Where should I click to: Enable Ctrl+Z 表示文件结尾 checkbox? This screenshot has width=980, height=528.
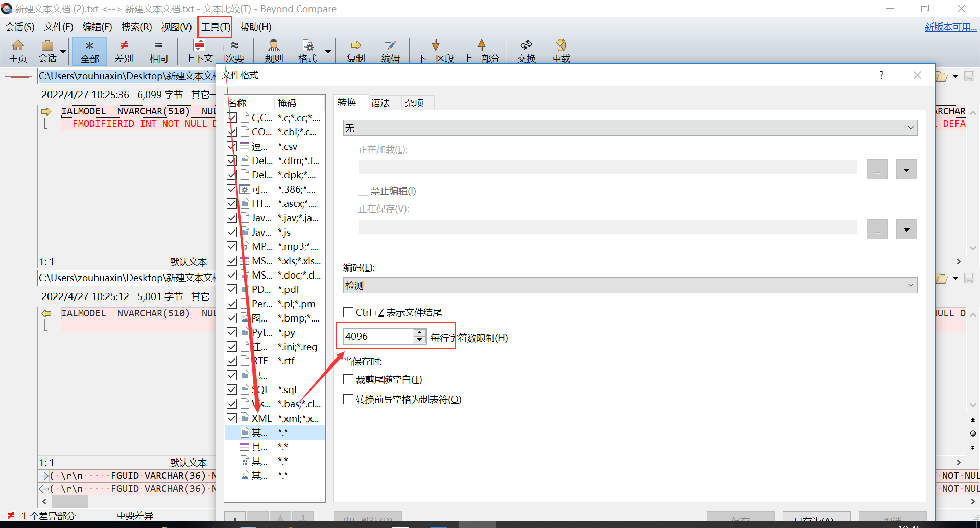pos(348,312)
